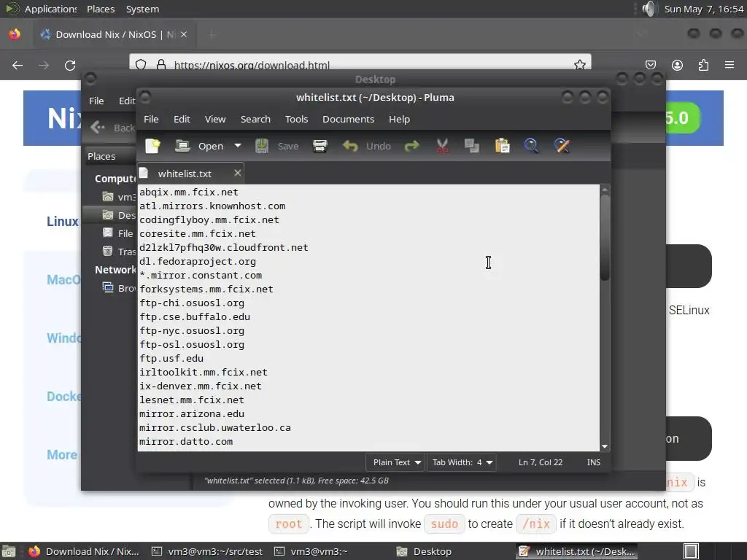
Task: Select File System in Places sidebar
Action: (x=118, y=233)
